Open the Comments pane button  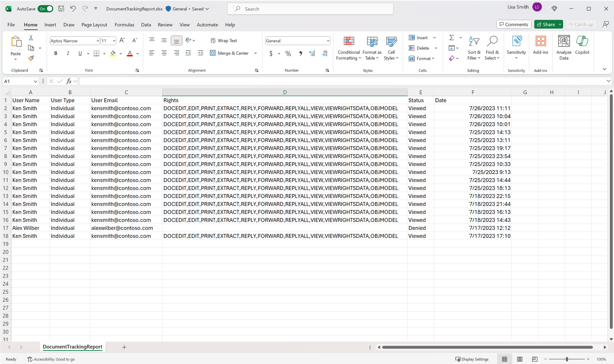513,24
